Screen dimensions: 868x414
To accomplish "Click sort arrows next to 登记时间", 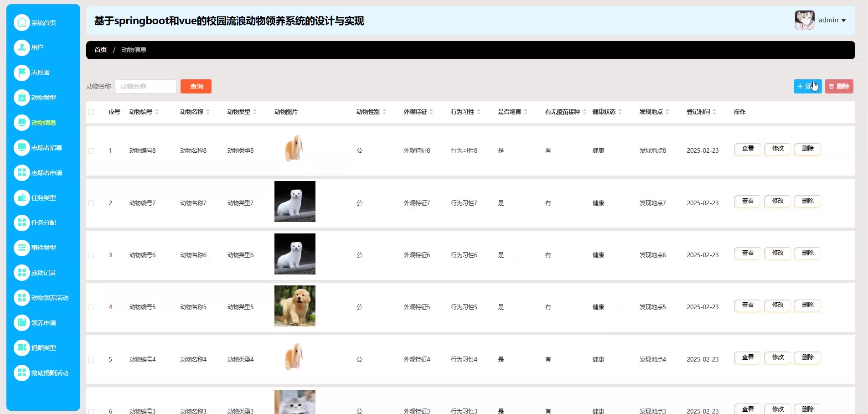I will pyautogui.click(x=714, y=112).
